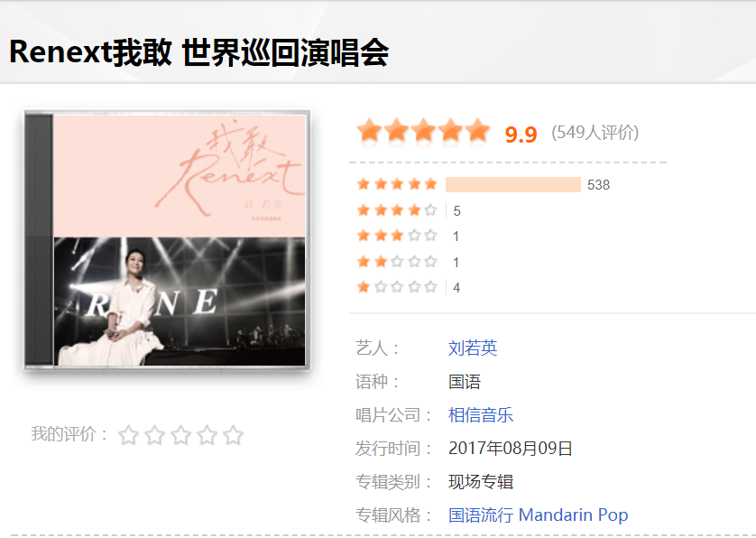Click the four-star row icons in breakdown

[397, 210]
